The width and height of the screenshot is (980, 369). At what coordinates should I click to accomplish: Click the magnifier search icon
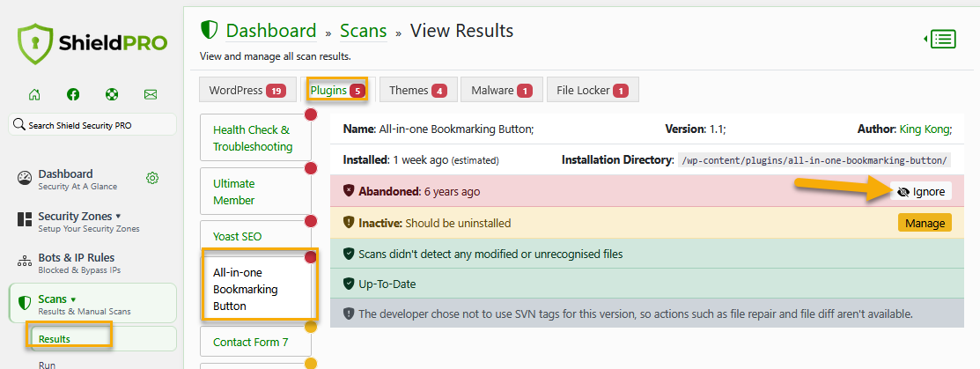(19, 124)
